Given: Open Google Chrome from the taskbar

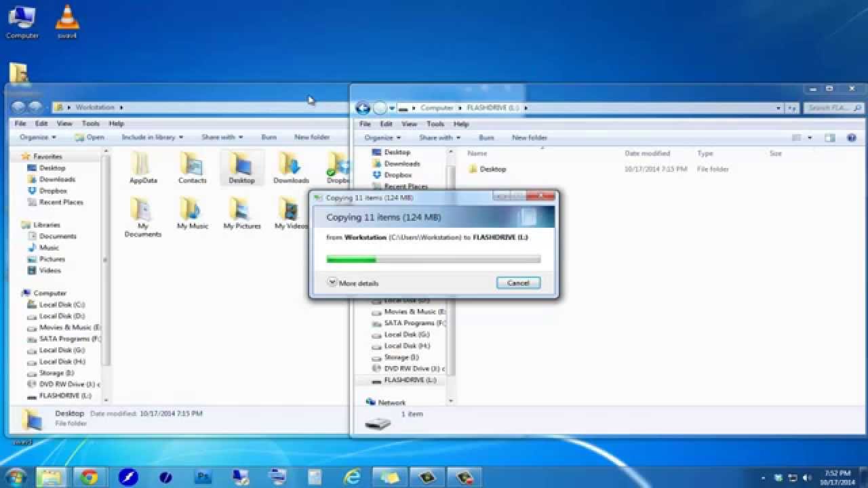Looking at the screenshot, I should coord(89,477).
